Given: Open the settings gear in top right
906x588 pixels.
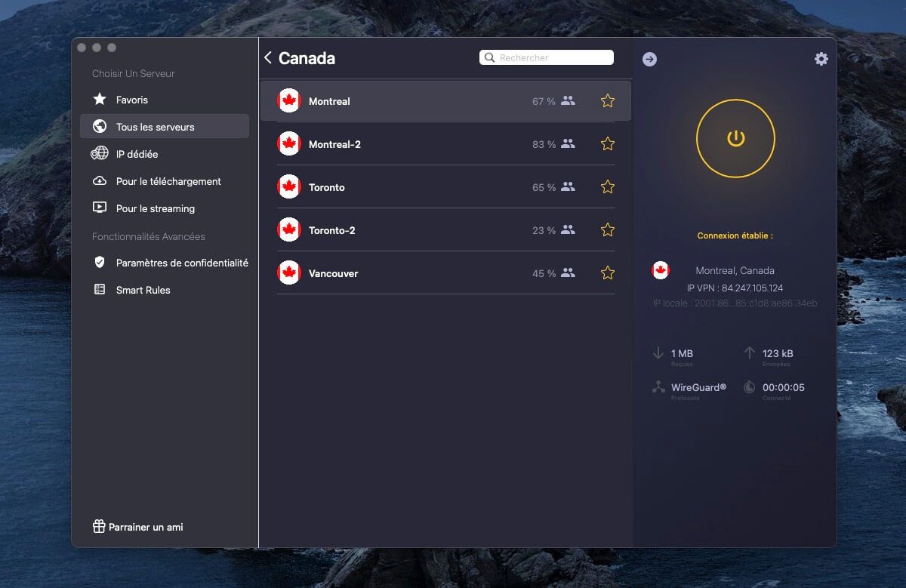Looking at the screenshot, I should click(x=821, y=58).
